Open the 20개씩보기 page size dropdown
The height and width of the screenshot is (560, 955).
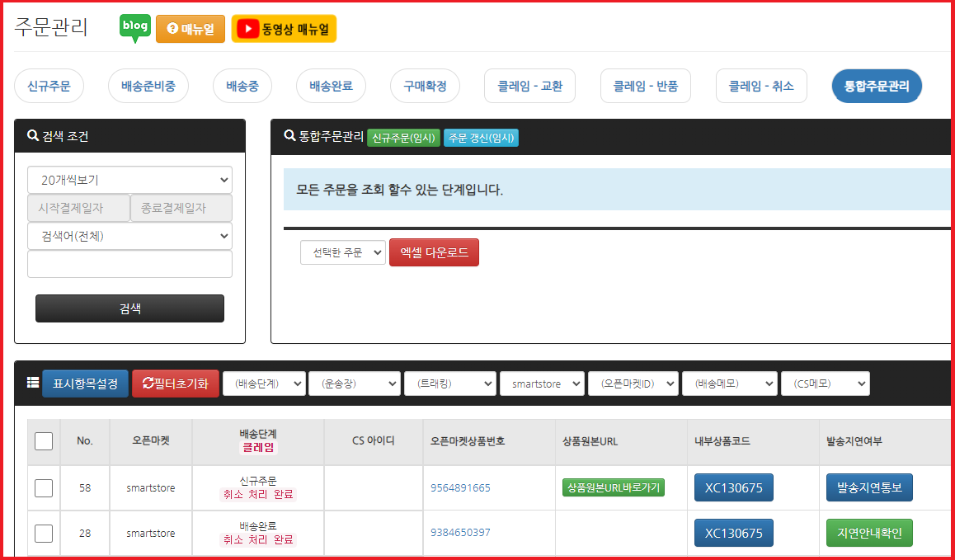(129, 180)
